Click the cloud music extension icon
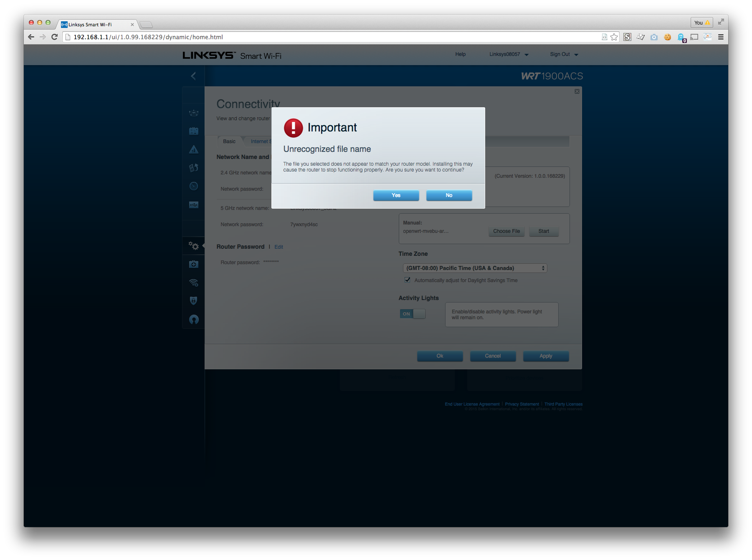This screenshot has width=752, height=560. point(707,37)
